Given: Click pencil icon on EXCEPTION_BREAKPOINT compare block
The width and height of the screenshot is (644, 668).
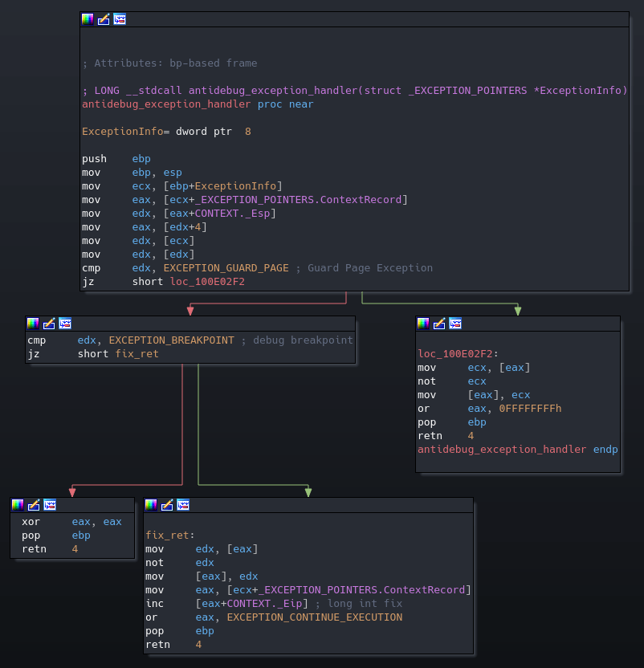Looking at the screenshot, I should (49, 324).
